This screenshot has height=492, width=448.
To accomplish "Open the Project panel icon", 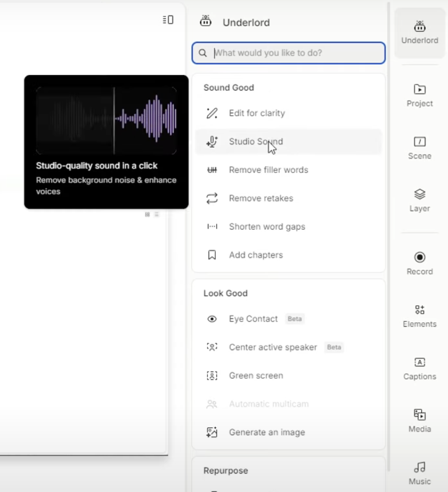I will tap(420, 89).
